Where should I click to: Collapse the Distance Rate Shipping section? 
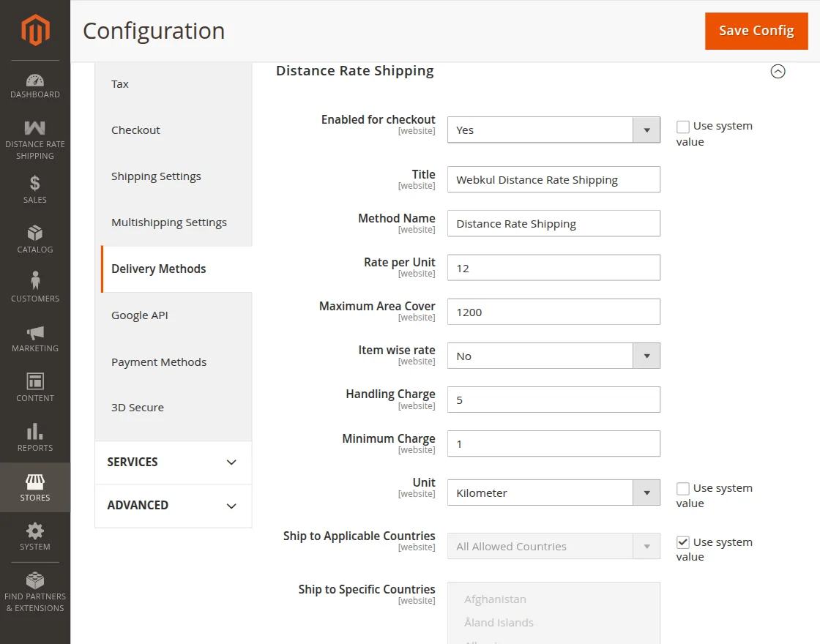[x=778, y=71]
